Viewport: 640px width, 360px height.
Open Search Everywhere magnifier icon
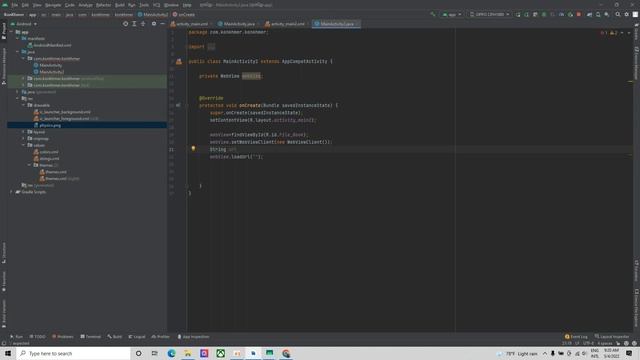pyautogui.click(x=618, y=14)
